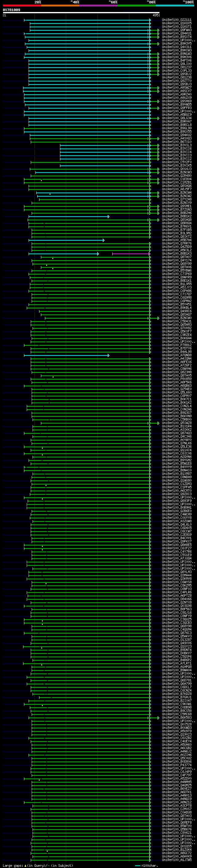Select hit UniRef100_Q7NLK6
Screen dimensions: 197x868
176,443
